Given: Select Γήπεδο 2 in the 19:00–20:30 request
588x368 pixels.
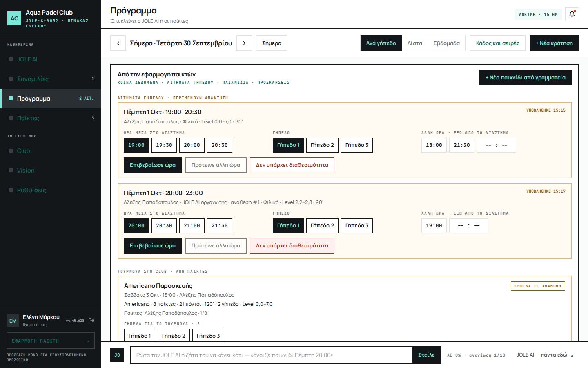Looking at the screenshot, I should (x=322, y=145).
